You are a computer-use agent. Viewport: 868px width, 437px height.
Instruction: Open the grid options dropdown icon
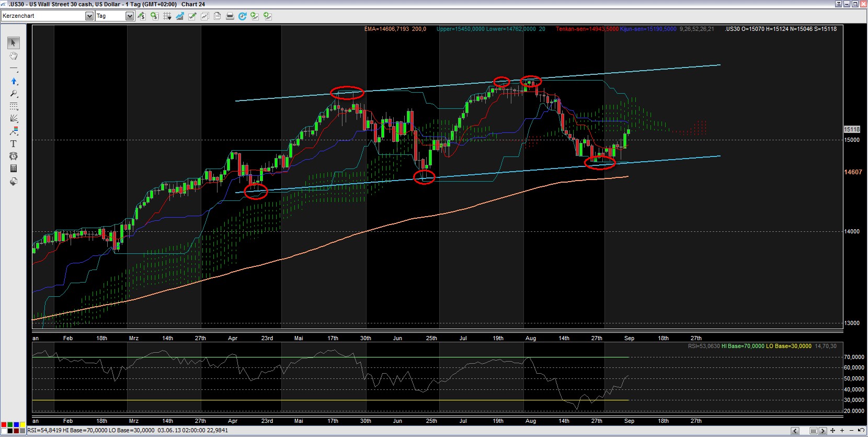click(x=167, y=16)
